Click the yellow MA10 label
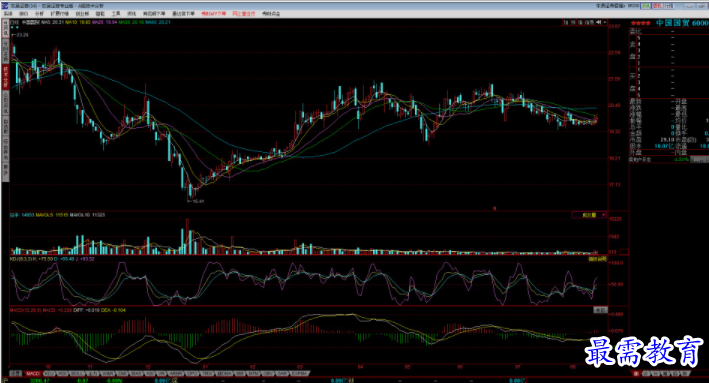This screenshot has height=383, width=709. [77, 22]
